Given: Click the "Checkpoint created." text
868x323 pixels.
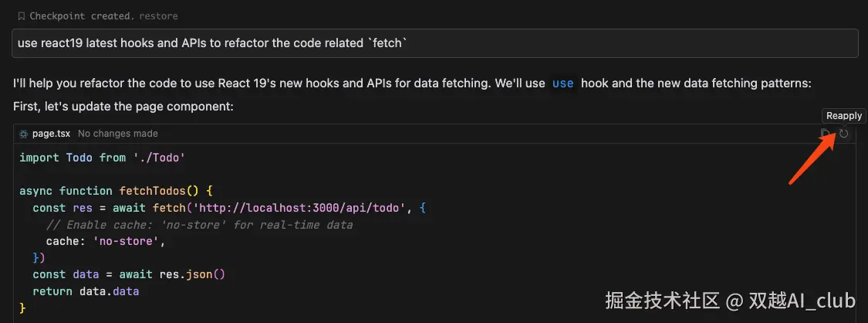Looking at the screenshot, I should pos(82,16).
